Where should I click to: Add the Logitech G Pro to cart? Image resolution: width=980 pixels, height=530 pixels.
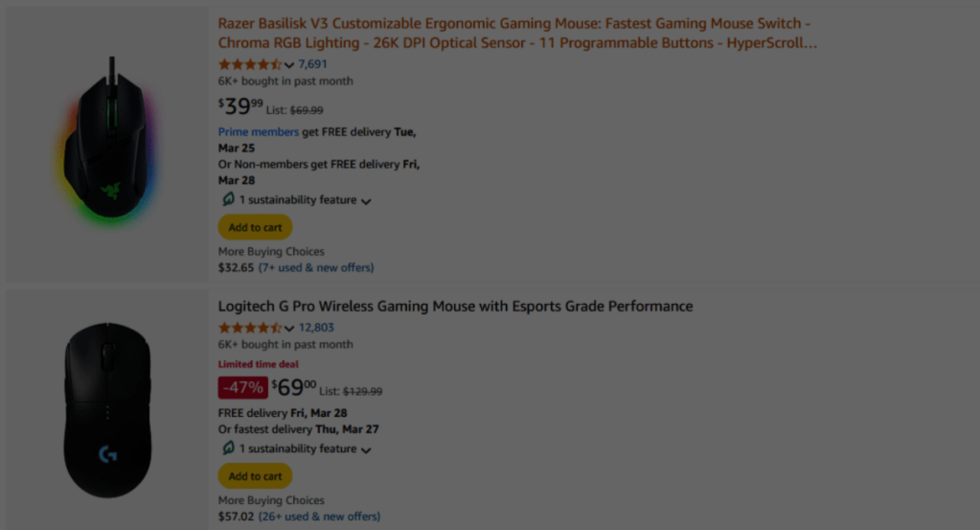(x=255, y=476)
